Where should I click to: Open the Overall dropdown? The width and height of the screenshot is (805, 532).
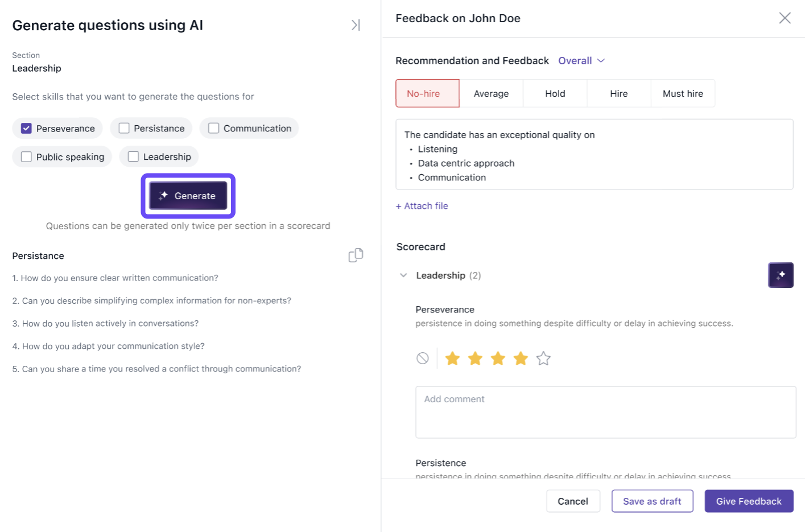coord(581,61)
